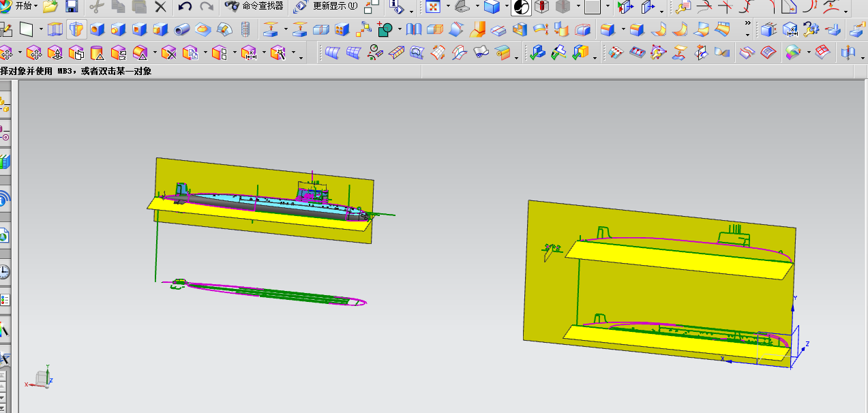Open the Assembly Navigator sidebar tab
The image size is (868, 413).
(4, 105)
